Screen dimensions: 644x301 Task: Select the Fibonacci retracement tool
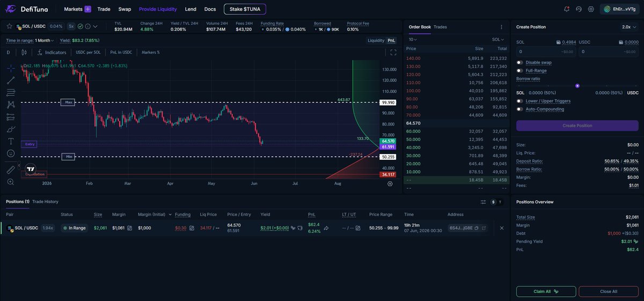[11, 92]
